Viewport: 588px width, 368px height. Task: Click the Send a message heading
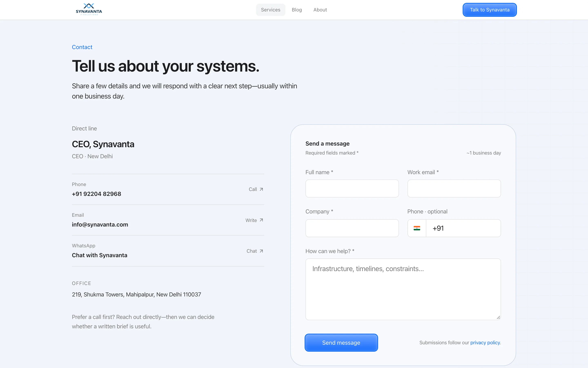(327, 144)
